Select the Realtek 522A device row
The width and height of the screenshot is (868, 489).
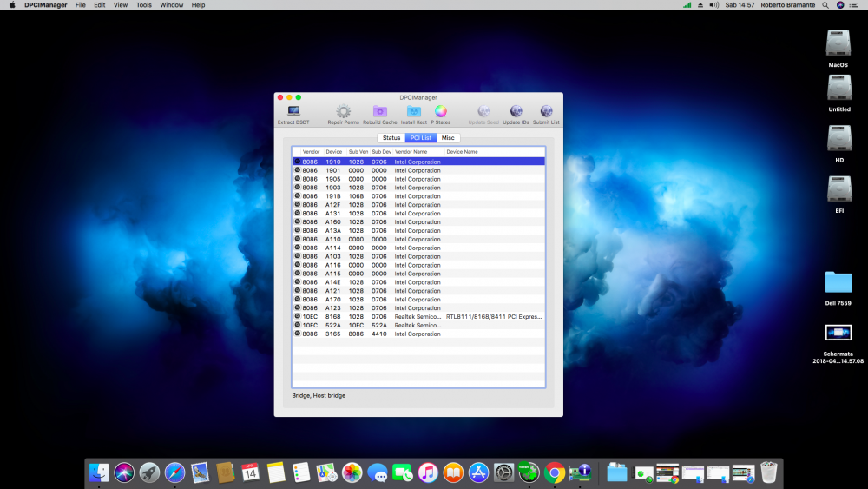pyautogui.click(x=418, y=325)
